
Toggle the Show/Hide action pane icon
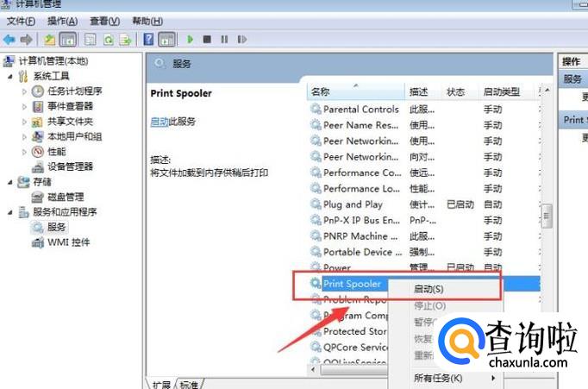click(167, 40)
